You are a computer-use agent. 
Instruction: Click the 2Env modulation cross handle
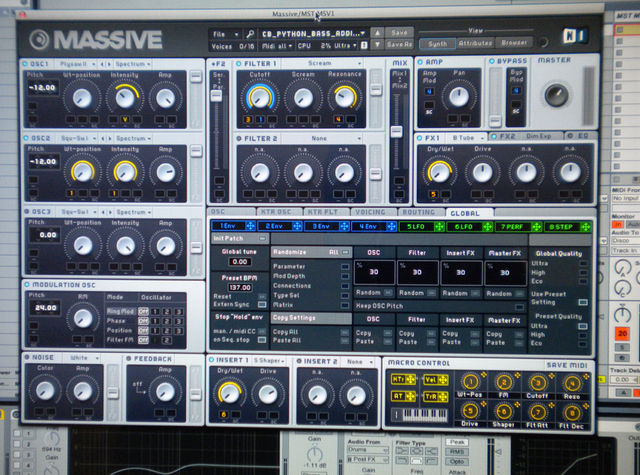[x=297, y=226]
